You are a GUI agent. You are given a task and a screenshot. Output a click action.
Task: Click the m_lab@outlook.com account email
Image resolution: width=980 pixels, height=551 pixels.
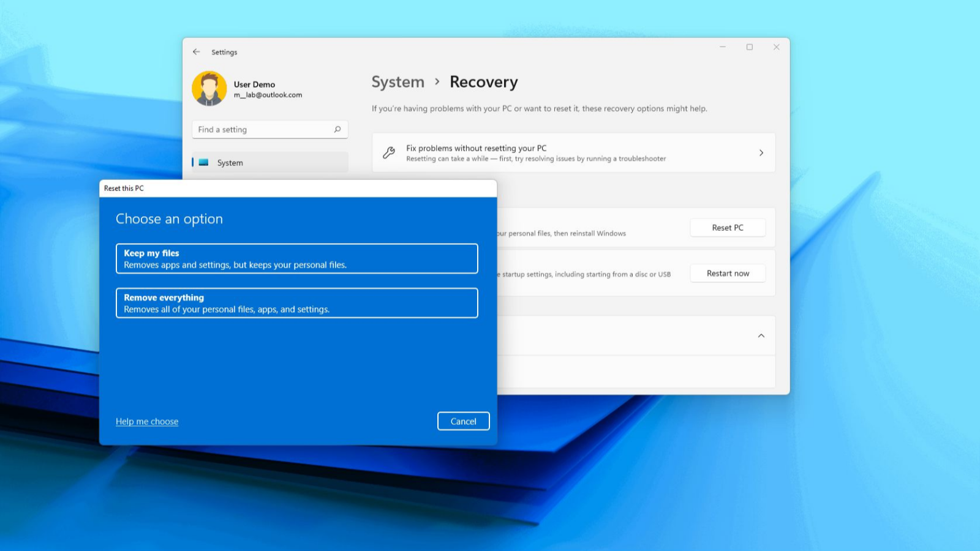click(x=268, y=95)
